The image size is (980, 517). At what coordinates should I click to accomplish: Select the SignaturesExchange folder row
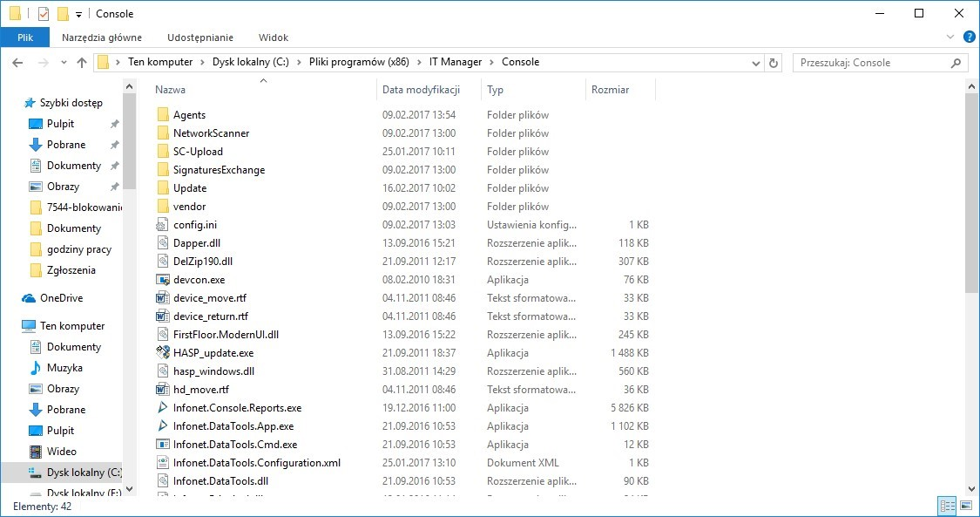coord(402,169)
